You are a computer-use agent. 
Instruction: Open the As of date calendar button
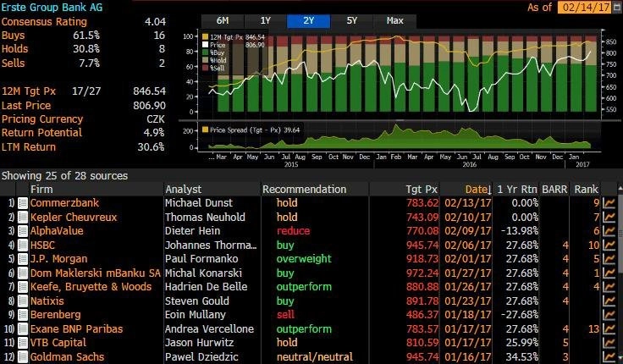[617, 7]
